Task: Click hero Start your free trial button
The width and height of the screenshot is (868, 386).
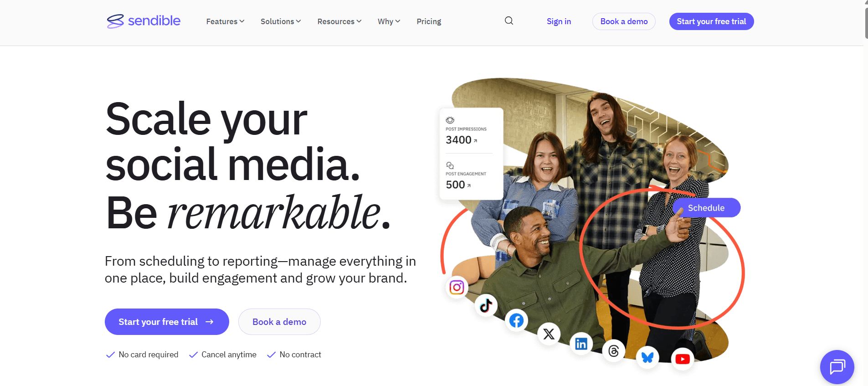Action: click(167, 322)
